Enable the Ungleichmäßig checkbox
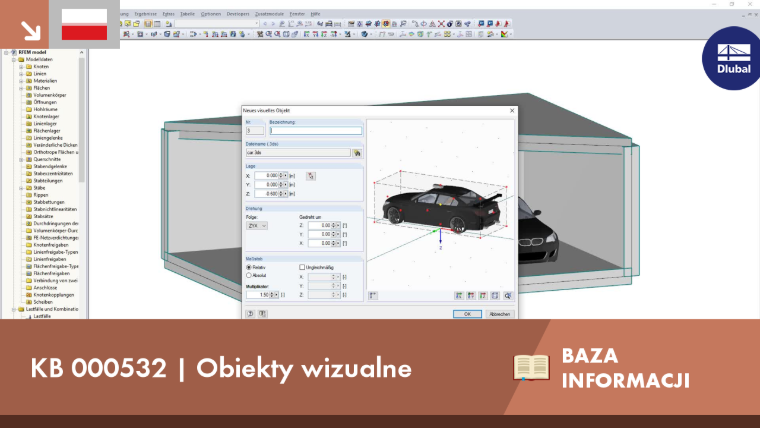760x428 pixels. (x=302, y=267)
